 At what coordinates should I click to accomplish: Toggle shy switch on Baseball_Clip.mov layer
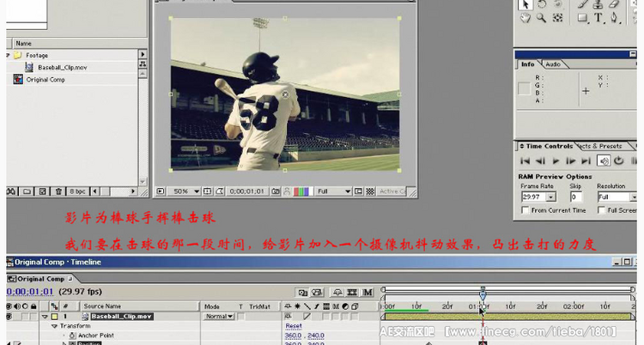(288, 317)
